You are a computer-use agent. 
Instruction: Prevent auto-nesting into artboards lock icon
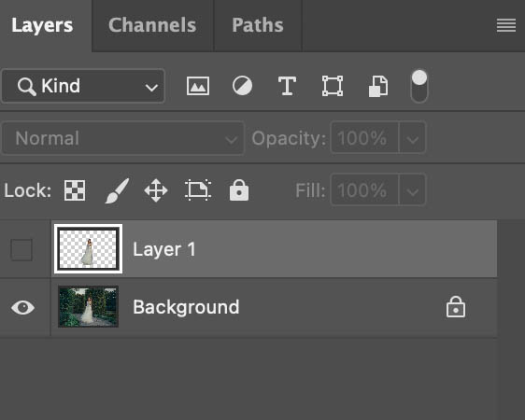[198, 190]
